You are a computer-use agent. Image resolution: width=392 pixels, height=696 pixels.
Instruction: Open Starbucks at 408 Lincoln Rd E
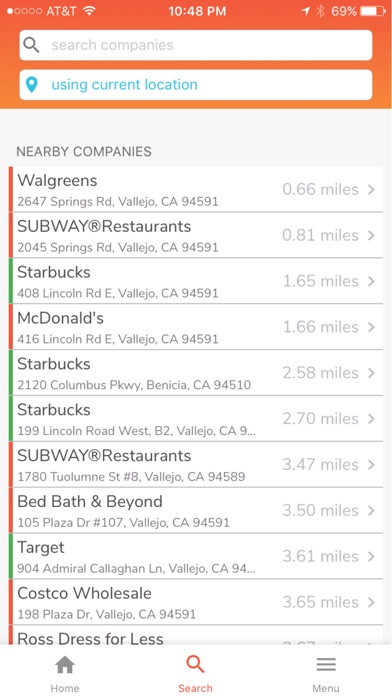coord(196,281)
